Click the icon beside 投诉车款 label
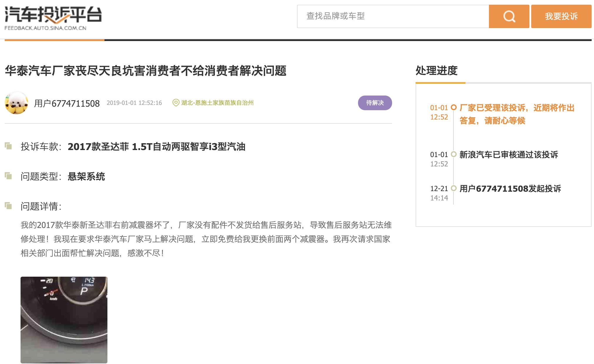 [8, 146]
